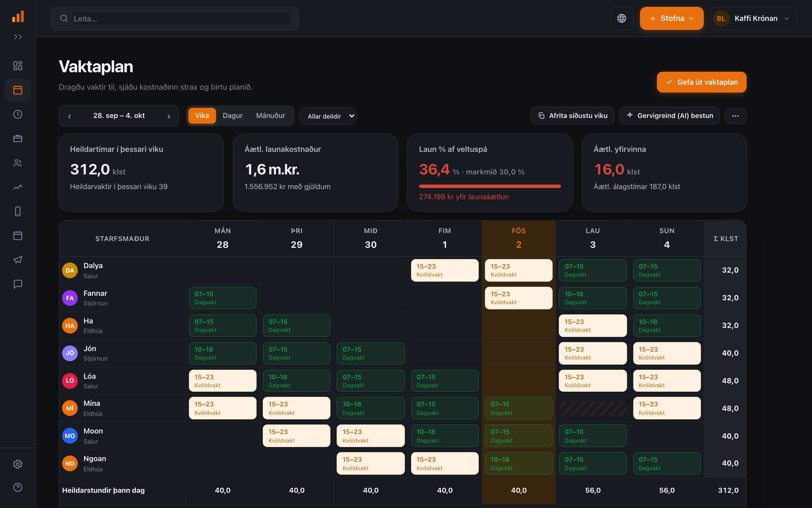Click Afrita síðustu viku button
812x508 pixels.
pos(572,116)
